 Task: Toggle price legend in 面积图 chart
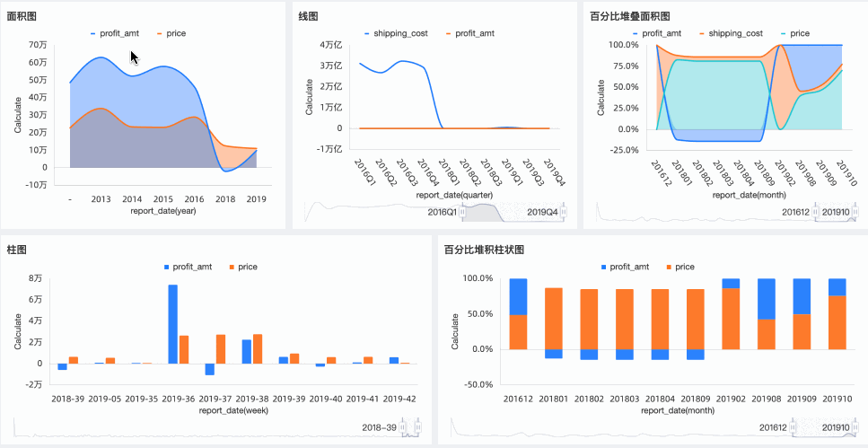coord(171,33)
